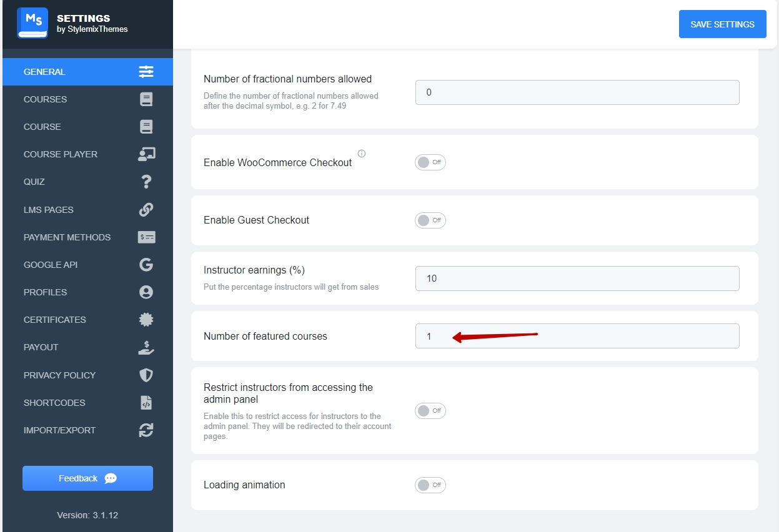The image size is (779, 532).
Task: Open the Certificates settings section
Action: point(55,320)
